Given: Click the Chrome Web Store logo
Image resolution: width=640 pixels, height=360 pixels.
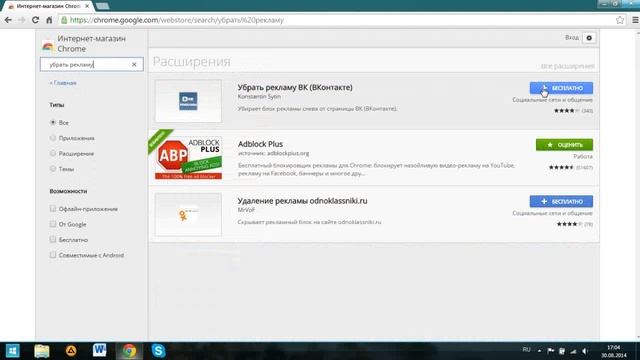Looking at the screenshot, I should point(48,46).
